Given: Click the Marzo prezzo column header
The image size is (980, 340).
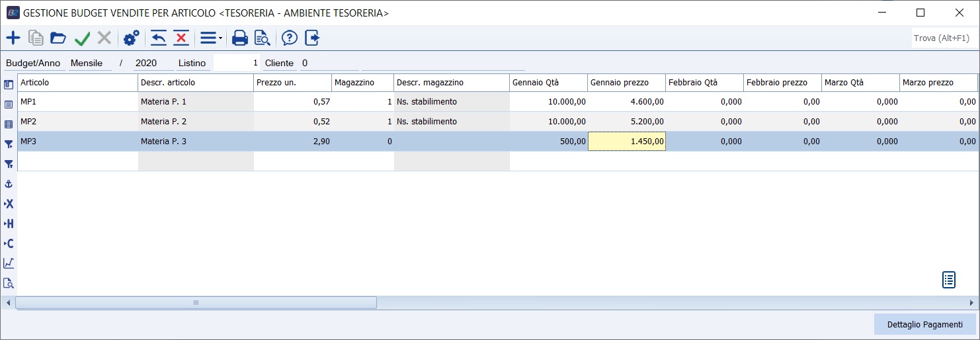Looking at the screenshot, I should [x=938, y=83].
